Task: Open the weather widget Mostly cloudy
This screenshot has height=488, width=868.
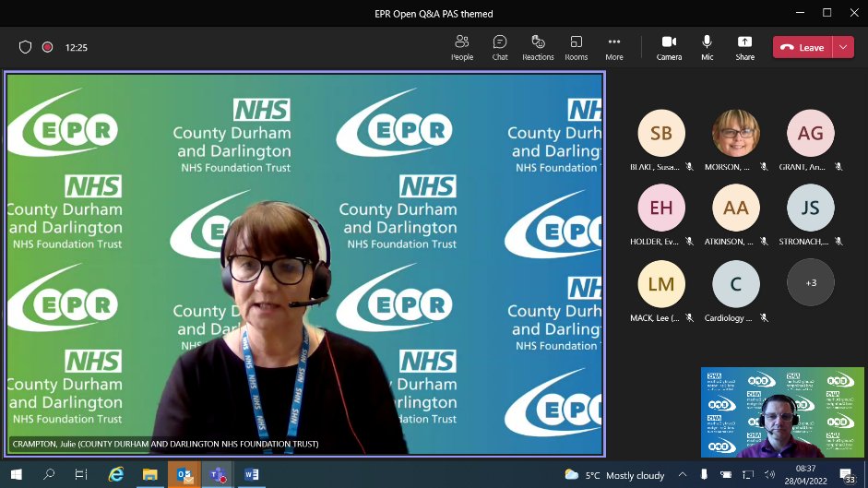Action: [x=614, y=475]
